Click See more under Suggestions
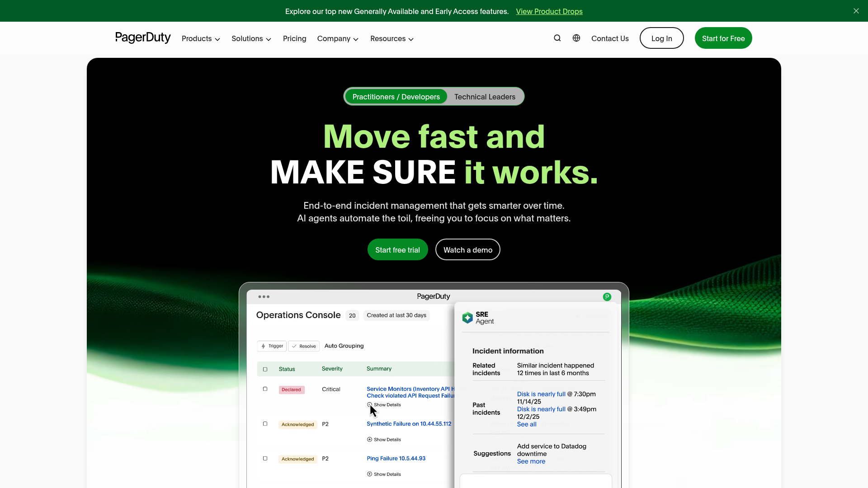The width and height of the screenshot is (868, 488). [531, 461]
